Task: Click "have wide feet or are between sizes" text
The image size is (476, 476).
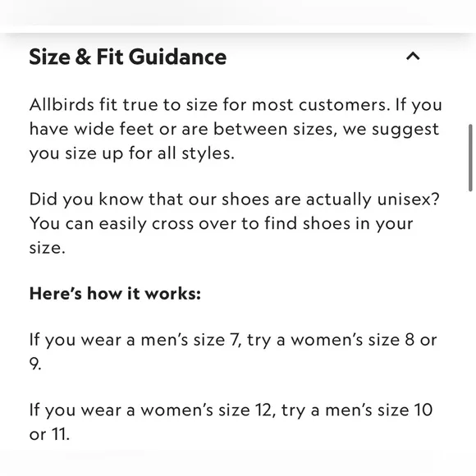Action: (183, 129)
